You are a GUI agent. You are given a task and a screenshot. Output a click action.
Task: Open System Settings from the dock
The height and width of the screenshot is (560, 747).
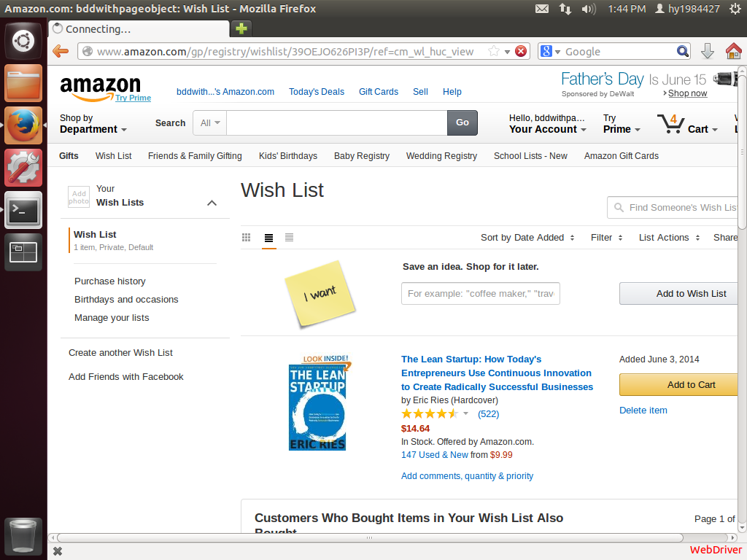[x=23, y=168]
